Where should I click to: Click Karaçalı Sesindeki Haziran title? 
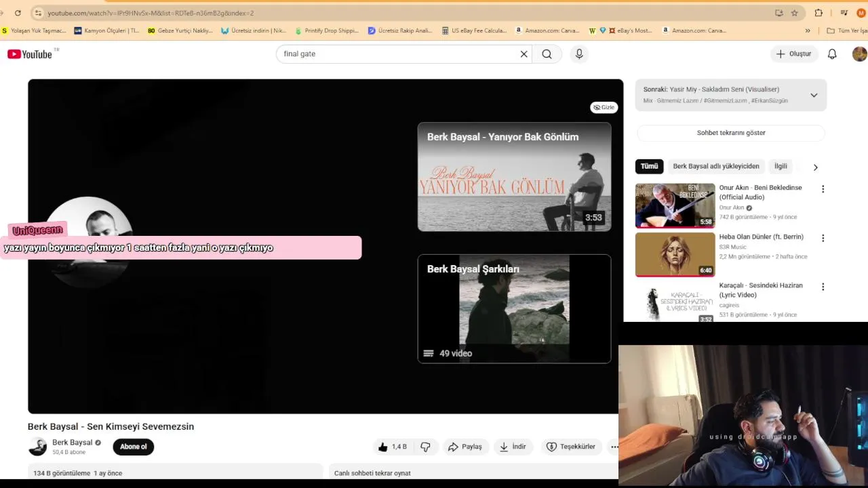click(x=760, y=290)
